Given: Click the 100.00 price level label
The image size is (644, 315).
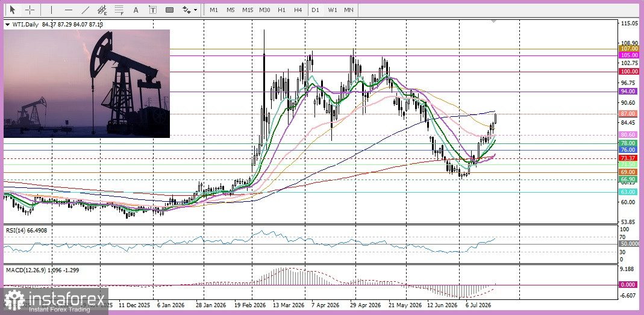Looking at the screenshot, I should [x=629, y=72].
